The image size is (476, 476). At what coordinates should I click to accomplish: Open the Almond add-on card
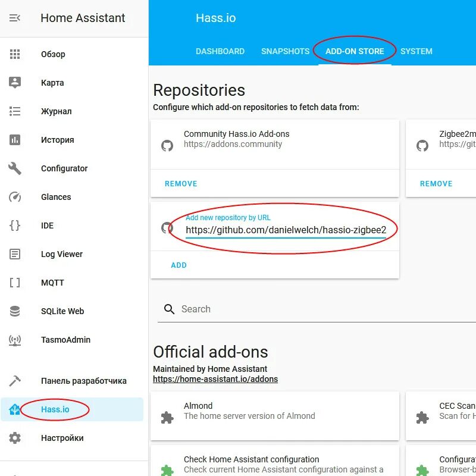(275, 416)
